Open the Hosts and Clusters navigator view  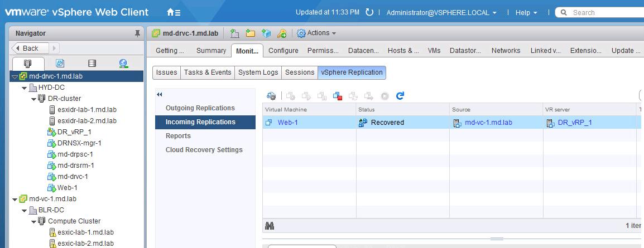tap(28, 64)
